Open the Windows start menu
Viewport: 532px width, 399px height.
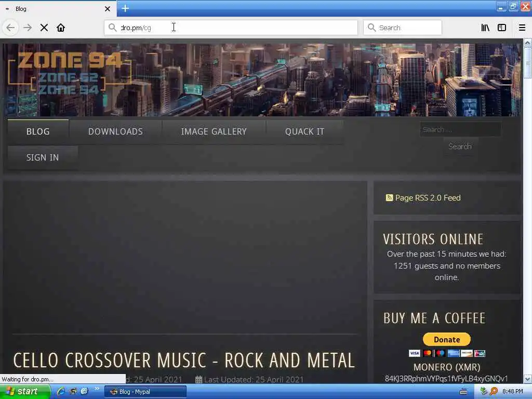click(24, 392)
